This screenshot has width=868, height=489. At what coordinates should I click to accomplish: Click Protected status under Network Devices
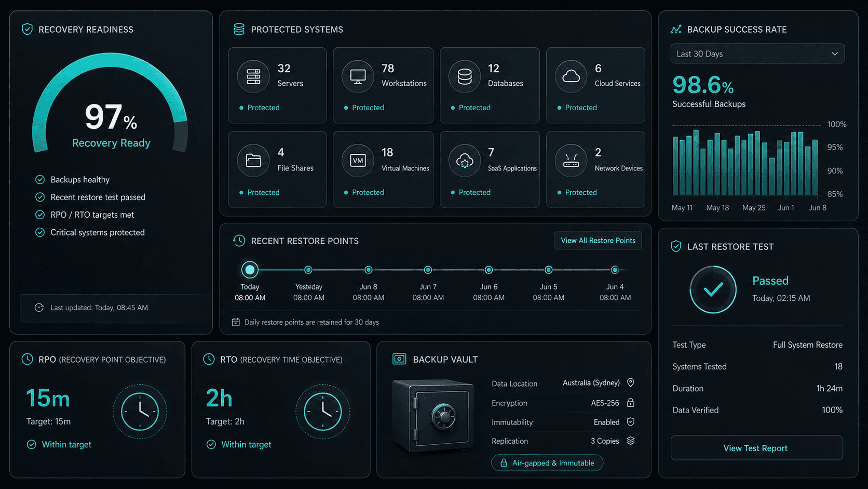coord(577,192)
